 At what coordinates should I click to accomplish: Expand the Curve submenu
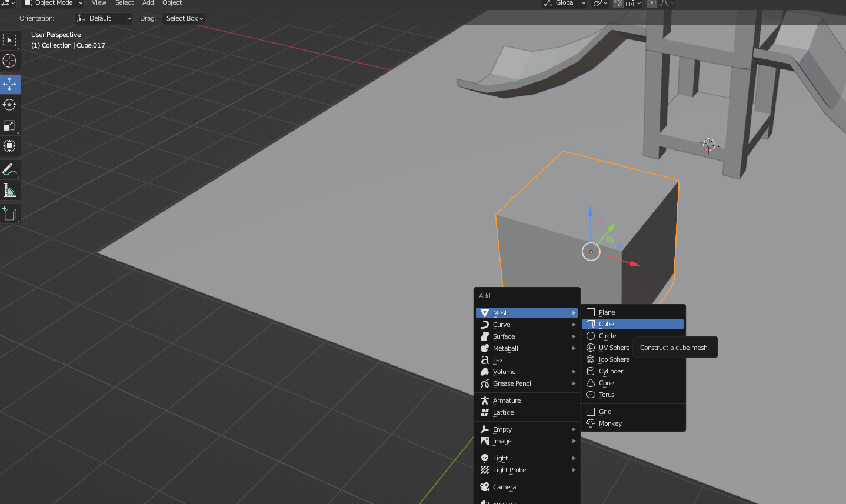pyautogui.click(x=527, y=325)
